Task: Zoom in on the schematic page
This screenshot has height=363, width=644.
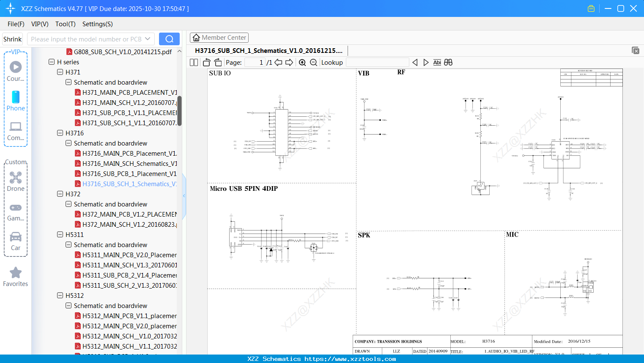Action: click(x=303, y=62)
